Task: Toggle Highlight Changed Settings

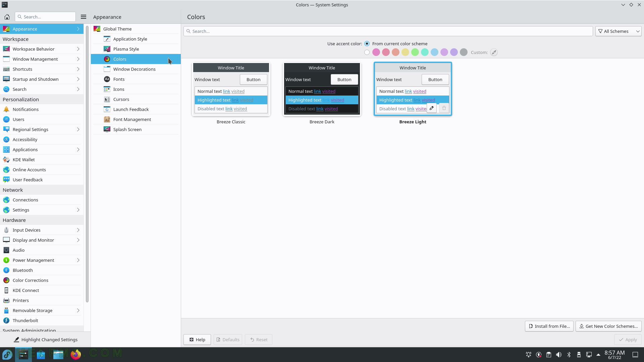Action: [x=46, y=340]
